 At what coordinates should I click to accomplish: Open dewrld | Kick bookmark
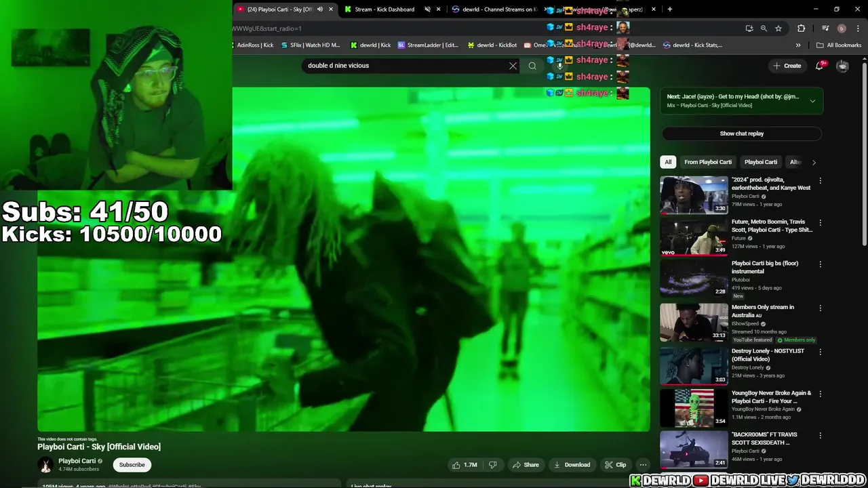[370, 45]
